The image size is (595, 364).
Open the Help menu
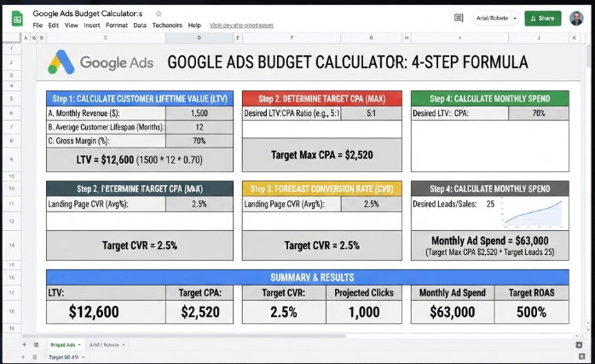click(x=194, y=25)
